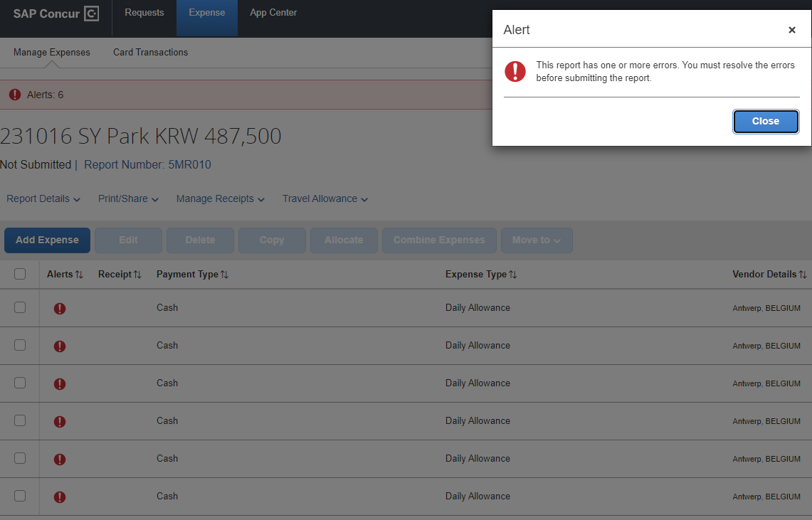The width and height of the screenshot is (812, 520).
Task: Sort by Expense Type column arrows
Action: (x=513, y=275)
